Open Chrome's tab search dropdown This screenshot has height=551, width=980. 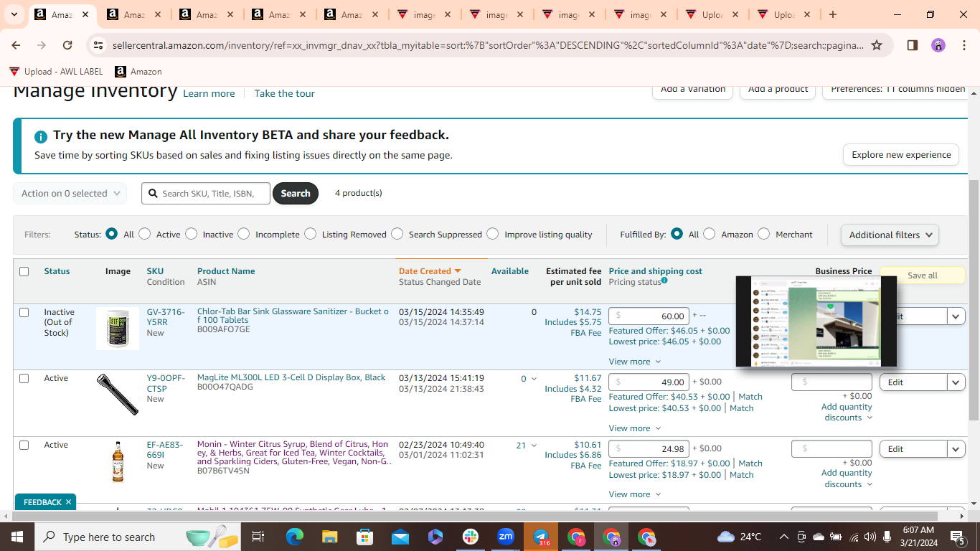[14, 14]
